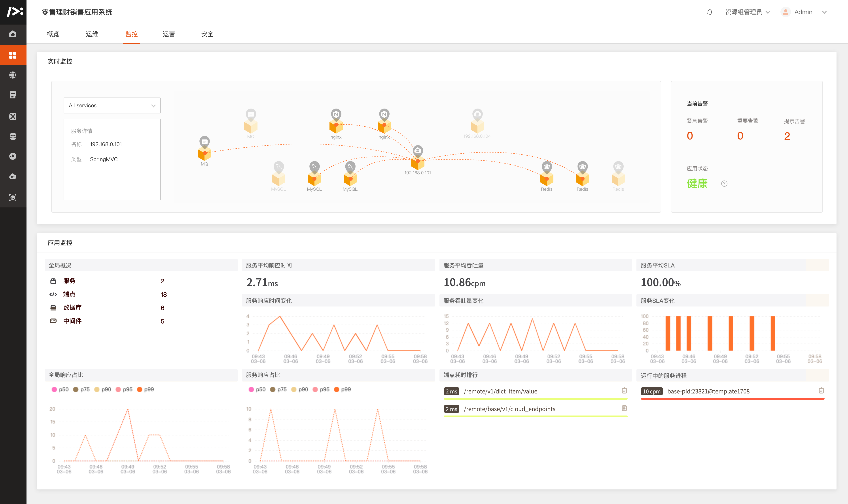Click the database stack sidebar icon
This screenshot has height=504, width=848.
point(13,136)
